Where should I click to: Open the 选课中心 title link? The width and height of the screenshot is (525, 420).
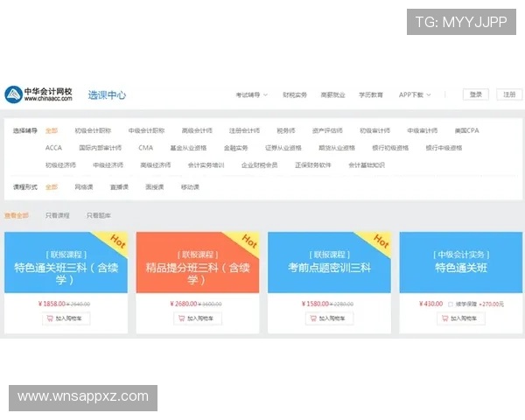coord(107,95)
